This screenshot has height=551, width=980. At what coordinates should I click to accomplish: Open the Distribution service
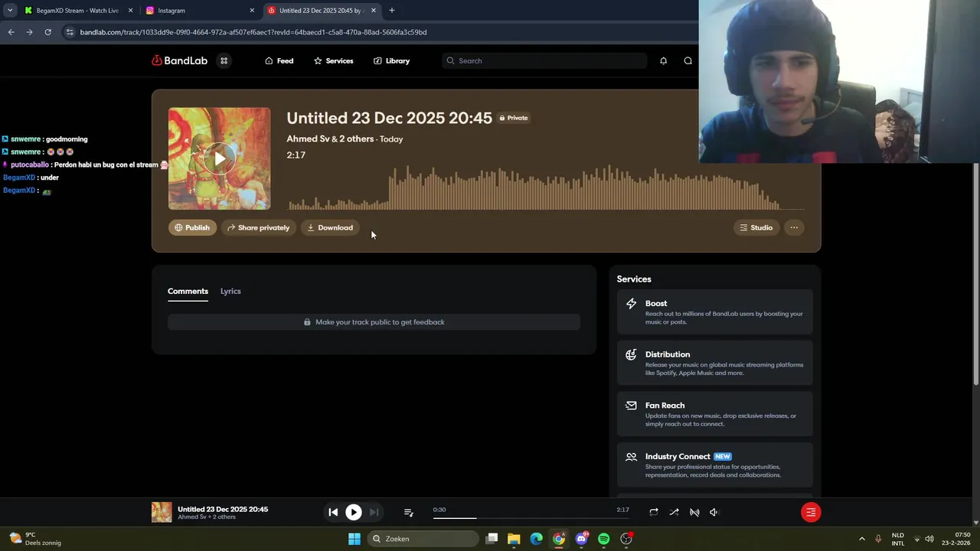(x=714, y=364)
